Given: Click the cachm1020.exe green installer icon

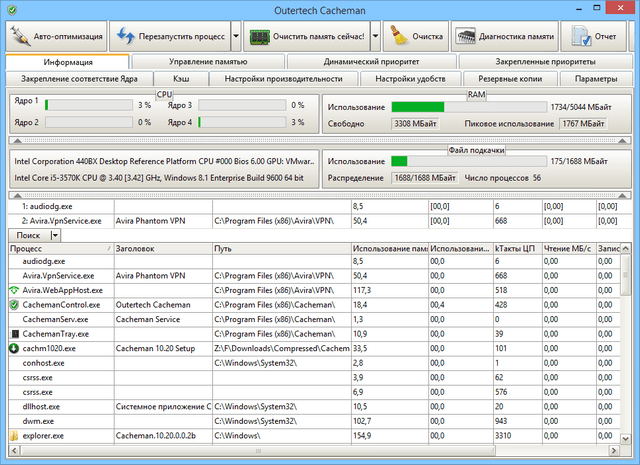Looking at the screenshot, I should (x=14, y=348).
